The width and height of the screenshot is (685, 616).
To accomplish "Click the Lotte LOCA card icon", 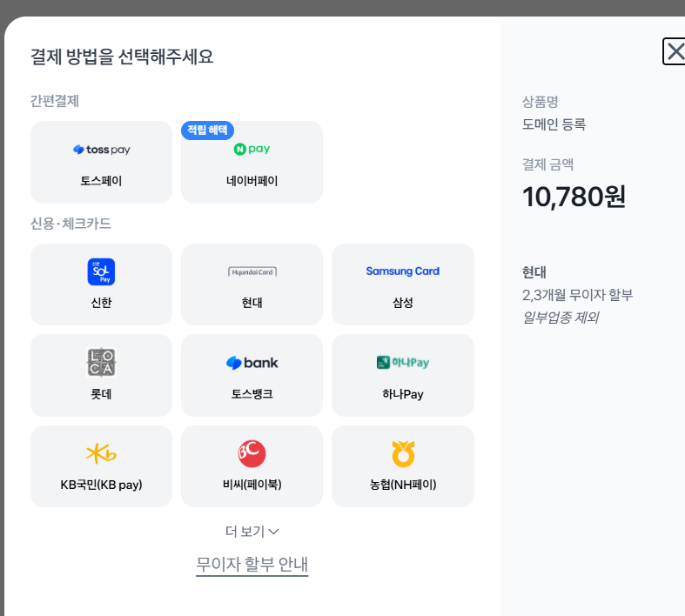I will (x=101, y=362).
